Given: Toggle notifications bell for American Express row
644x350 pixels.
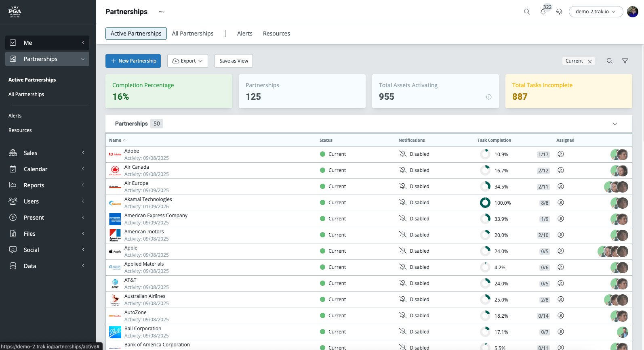Looking at the screenshot, I should click(403, 219).
